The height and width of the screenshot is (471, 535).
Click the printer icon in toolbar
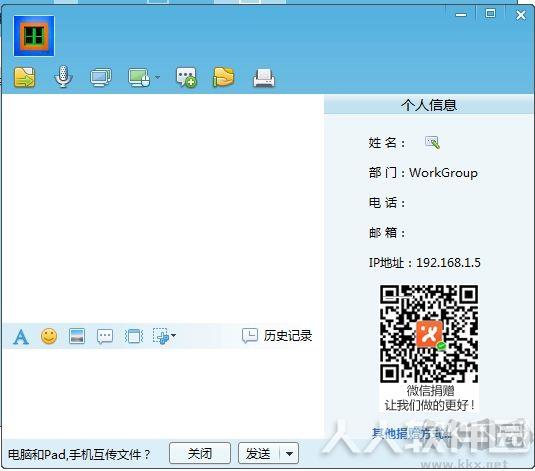click(264, 78)
